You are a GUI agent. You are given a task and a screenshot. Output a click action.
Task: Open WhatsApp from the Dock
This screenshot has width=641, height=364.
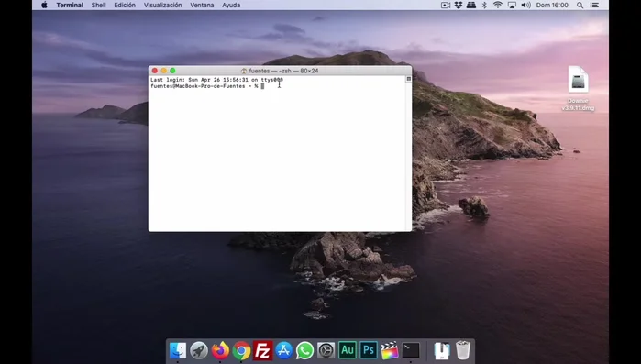(x=305, y=350)
